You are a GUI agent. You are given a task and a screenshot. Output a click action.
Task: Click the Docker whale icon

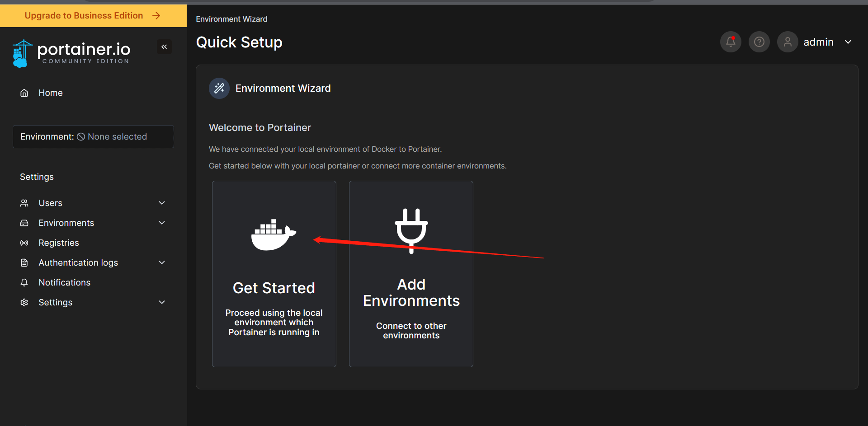coord(274,234)
